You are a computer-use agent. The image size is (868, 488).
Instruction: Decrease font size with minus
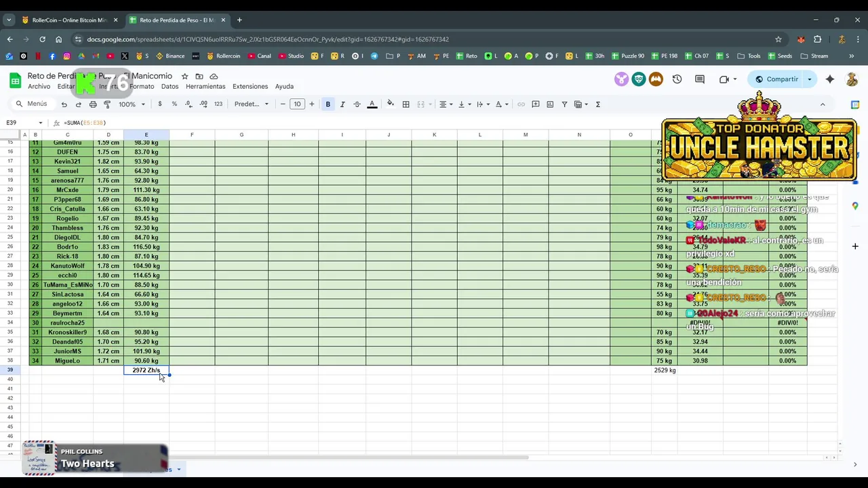tap(283, 104)
